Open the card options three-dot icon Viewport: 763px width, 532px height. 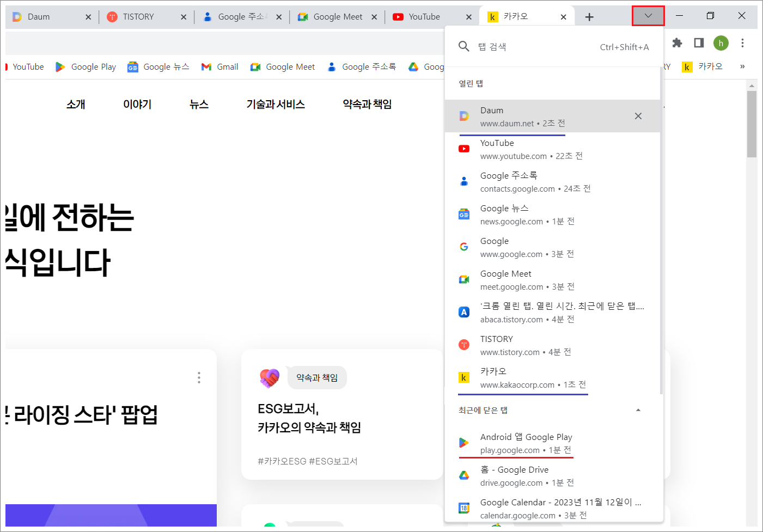coord(199,377)
